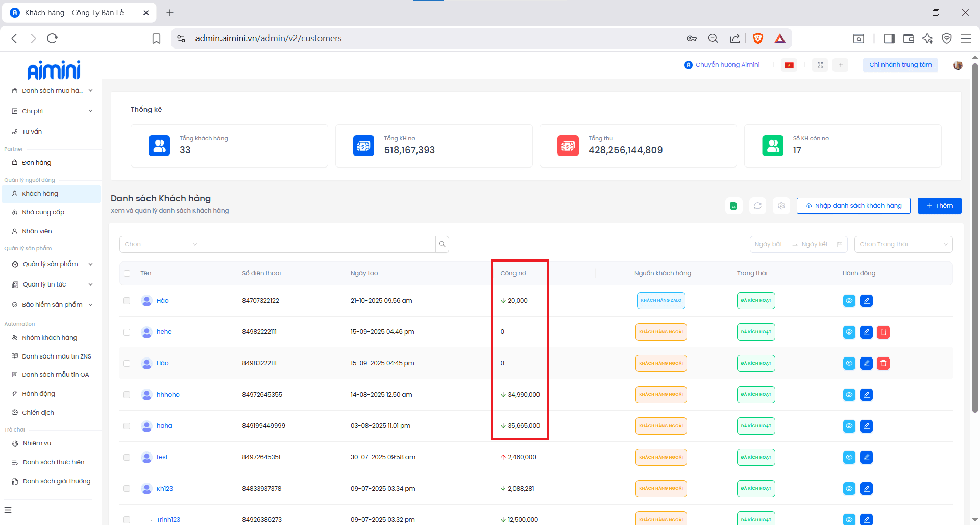Open Nhà cung cấp in sidebar
980x525 pixels.
coord(43,212)
